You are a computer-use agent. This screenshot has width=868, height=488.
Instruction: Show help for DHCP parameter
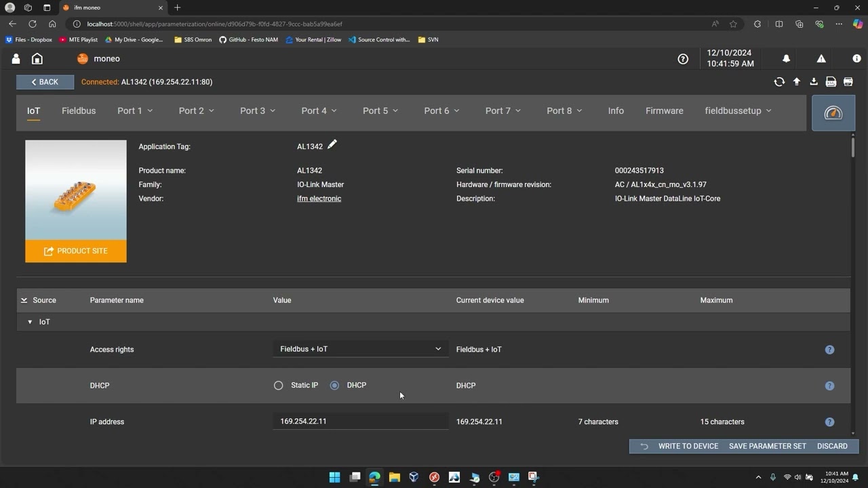click(829, 386)
